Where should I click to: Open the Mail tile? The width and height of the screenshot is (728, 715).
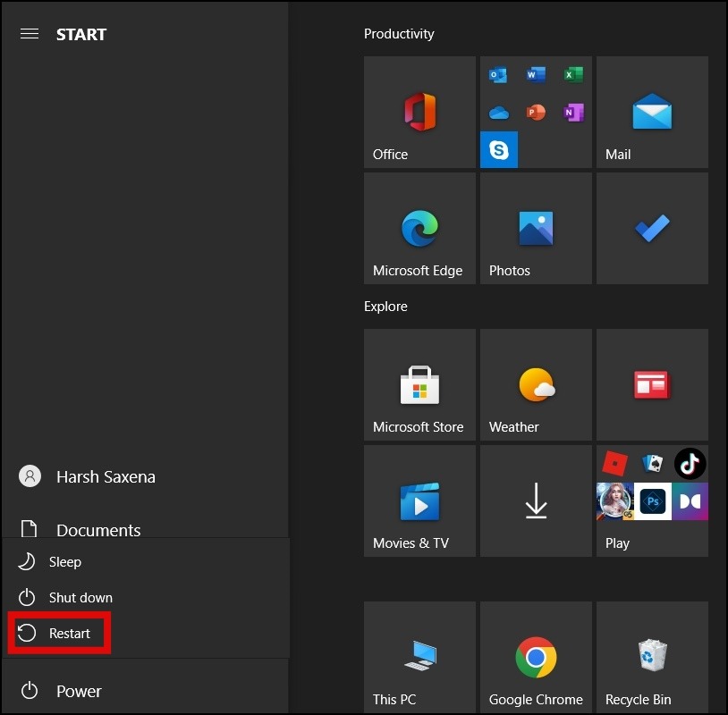click(652, 113)
